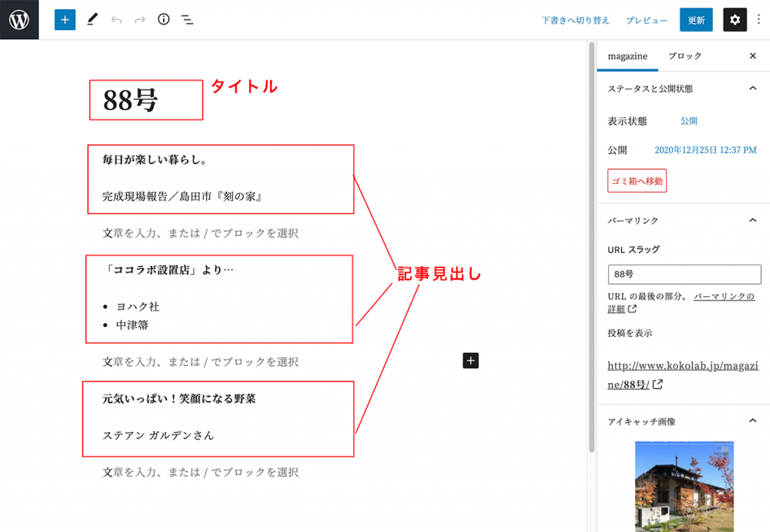
Task: Select the pencil edit tool
Action: 92,20
